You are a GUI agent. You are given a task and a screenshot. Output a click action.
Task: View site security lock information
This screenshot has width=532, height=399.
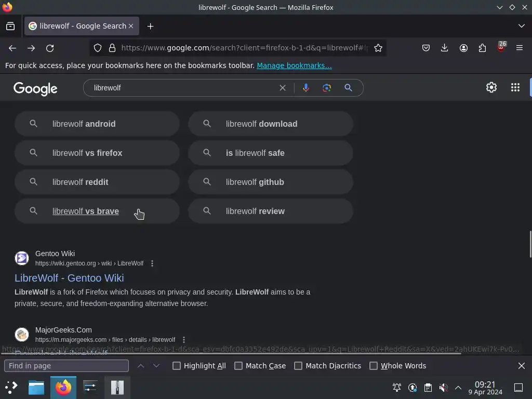coord(112,48)
